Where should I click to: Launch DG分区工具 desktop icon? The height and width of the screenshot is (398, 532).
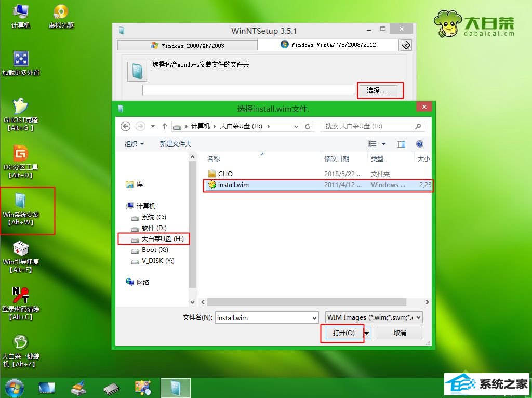click(x=21, y=162)
